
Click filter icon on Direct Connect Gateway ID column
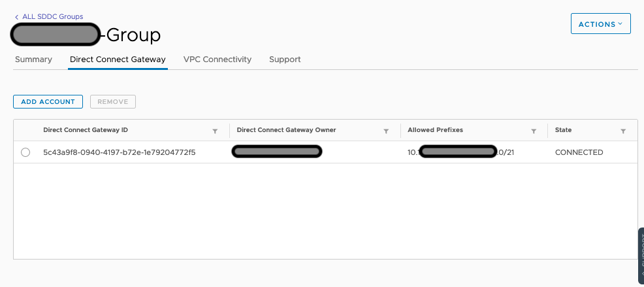tap(215, 131)
